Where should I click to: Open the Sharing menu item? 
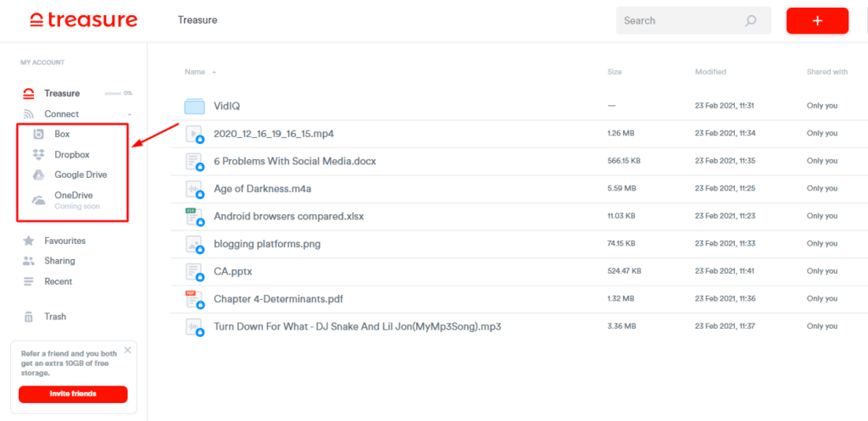59,261
